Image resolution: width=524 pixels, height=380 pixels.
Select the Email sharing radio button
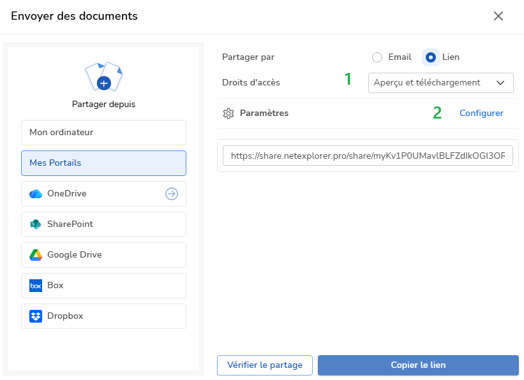tap(377, 57)
